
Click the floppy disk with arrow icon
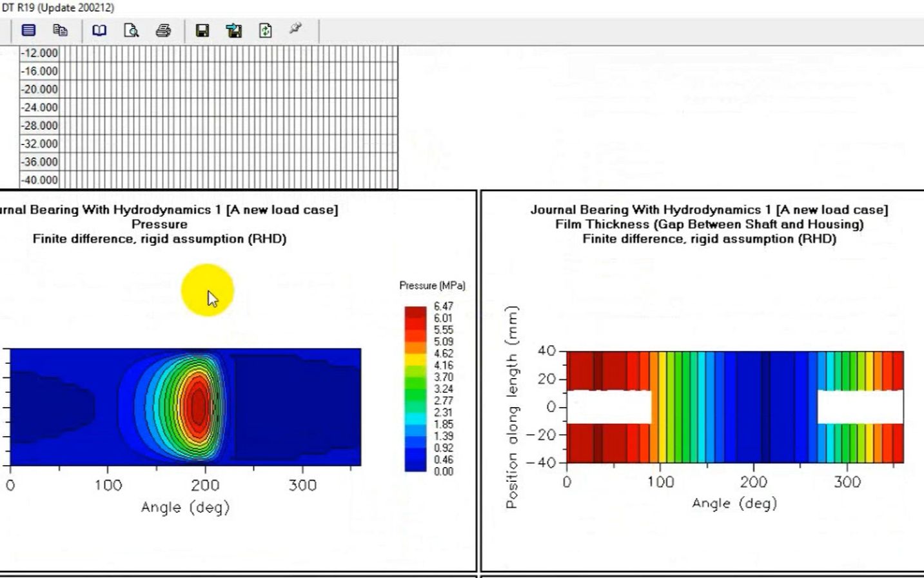click(234, 30)
